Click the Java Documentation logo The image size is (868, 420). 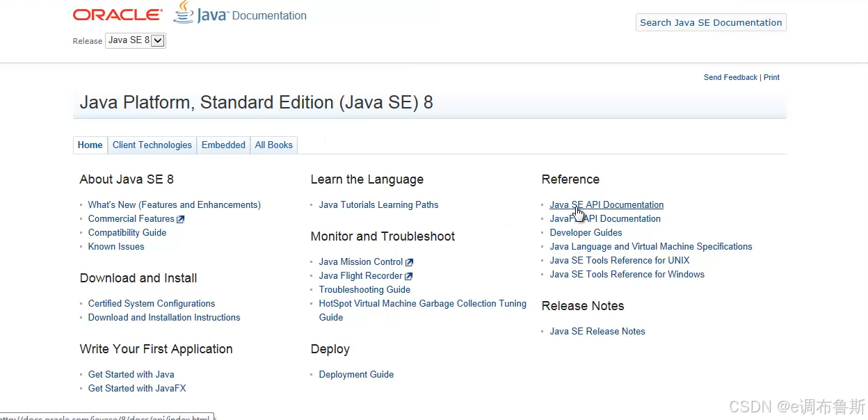pos(240,13)
